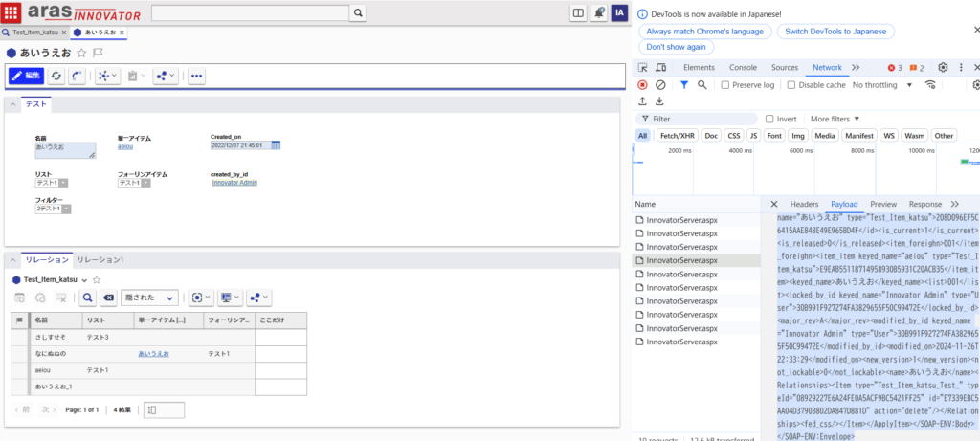Open the Innovator Admin link
The image size is (980, 441).
pos(234,182)
